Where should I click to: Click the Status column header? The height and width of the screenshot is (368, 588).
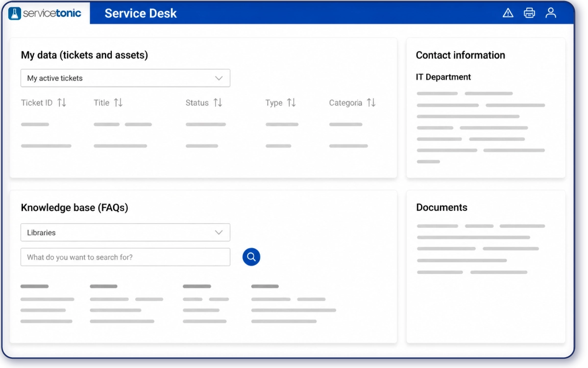click(197, 103)
